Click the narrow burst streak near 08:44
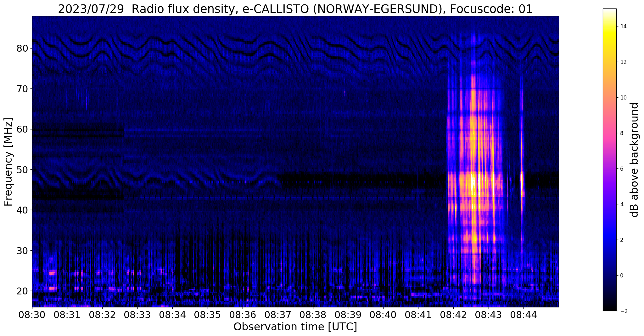644x336 pixels. 522,183
